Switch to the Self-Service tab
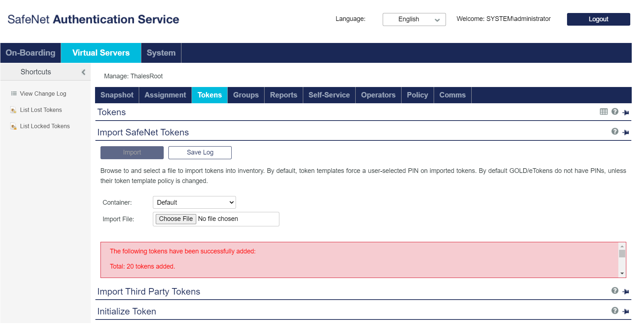Image resolution: width=644 pixels, height=335 pixels. tap(329, 95)
